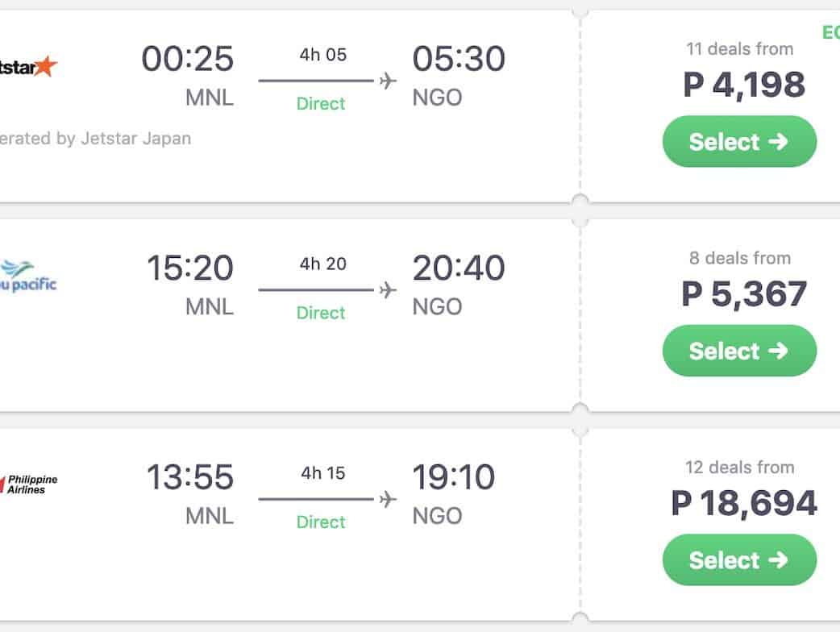Image resolution: width=840 pixels, height=632 pixels.
Task: Click the 20:40 arrival time
Action: tap(459, 268)
